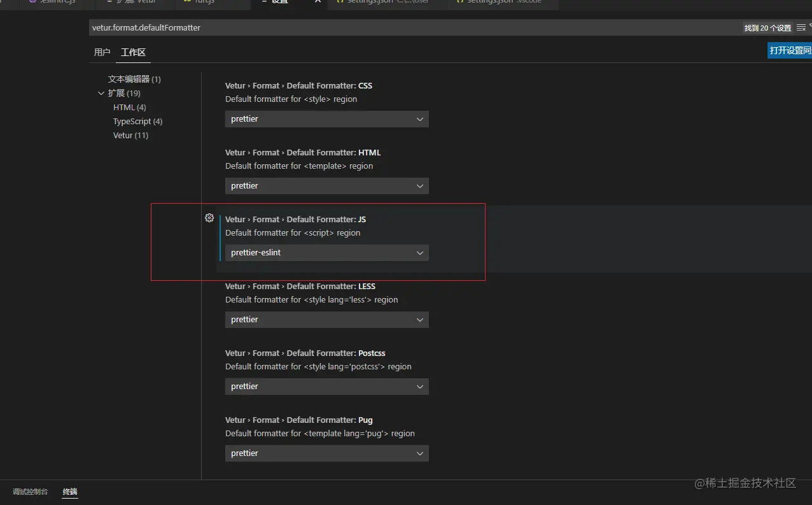Open the 终端 panel tab
Image resolution: width=812 pixels, height=505 pixels.
pos(70,492)
